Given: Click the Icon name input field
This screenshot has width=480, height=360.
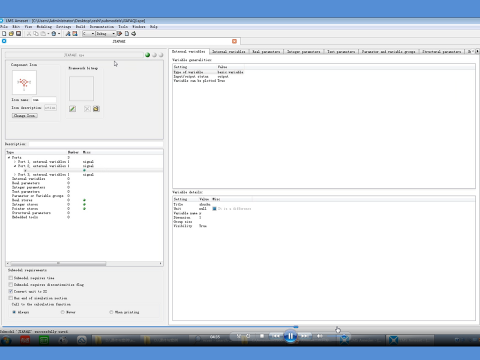Looking at the screenshot, I should tap(44, 100).
